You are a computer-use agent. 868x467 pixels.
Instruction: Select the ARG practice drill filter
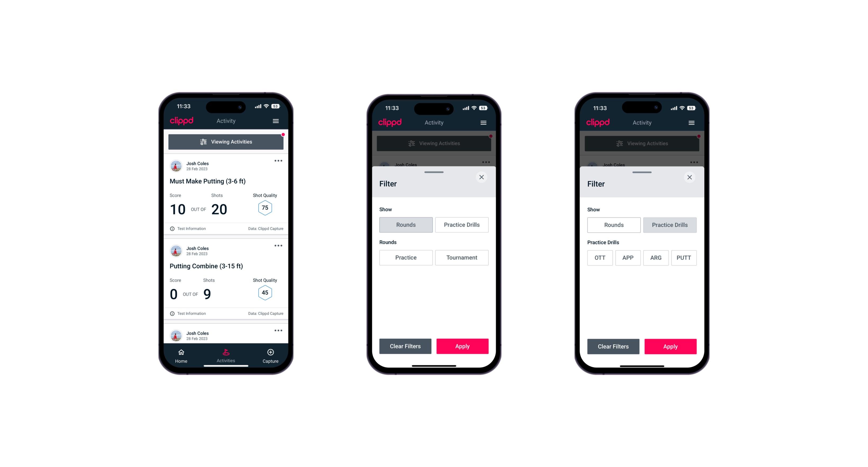[655, 257]
